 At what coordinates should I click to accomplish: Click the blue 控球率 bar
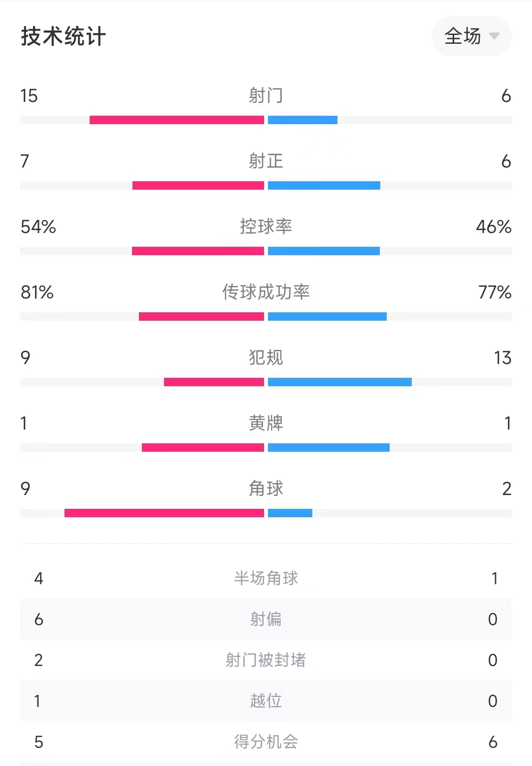click(x=324, y=251)
